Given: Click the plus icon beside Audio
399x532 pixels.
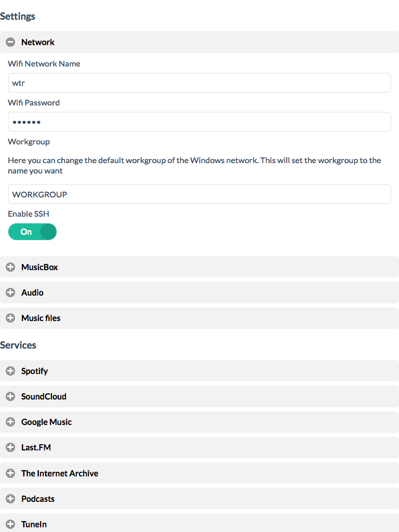Looking at the screenshot, I should pyautogui.click(x=10, y=292).
